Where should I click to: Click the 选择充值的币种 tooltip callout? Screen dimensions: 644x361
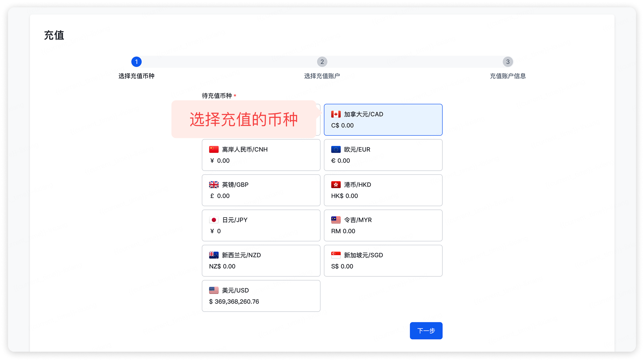[x=244, y=119]
